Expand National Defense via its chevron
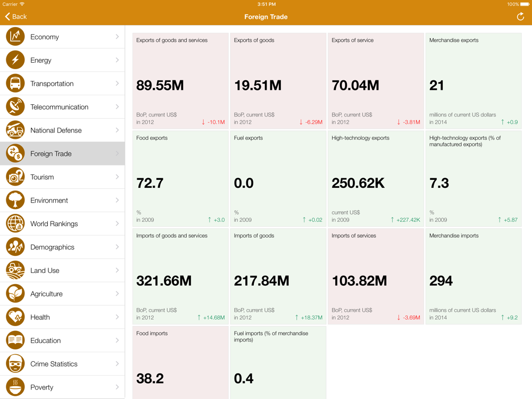Viewport: 532px width, 399px height. pos(117,130)
